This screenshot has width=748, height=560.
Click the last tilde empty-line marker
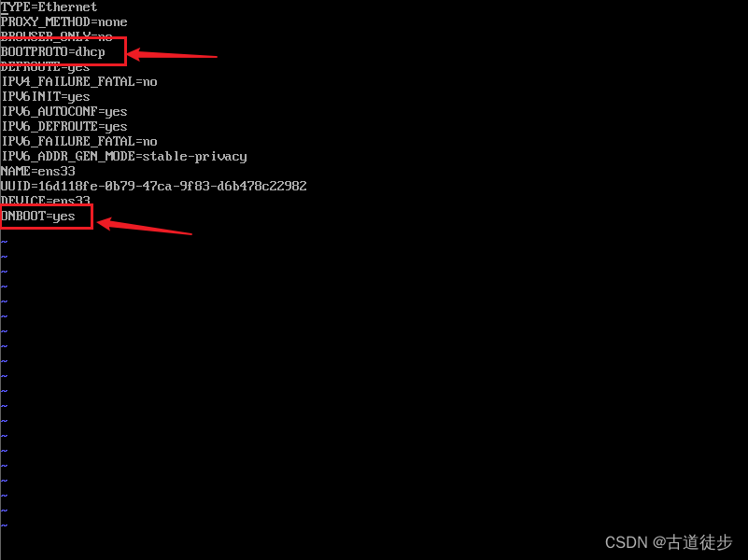(5, 525)
